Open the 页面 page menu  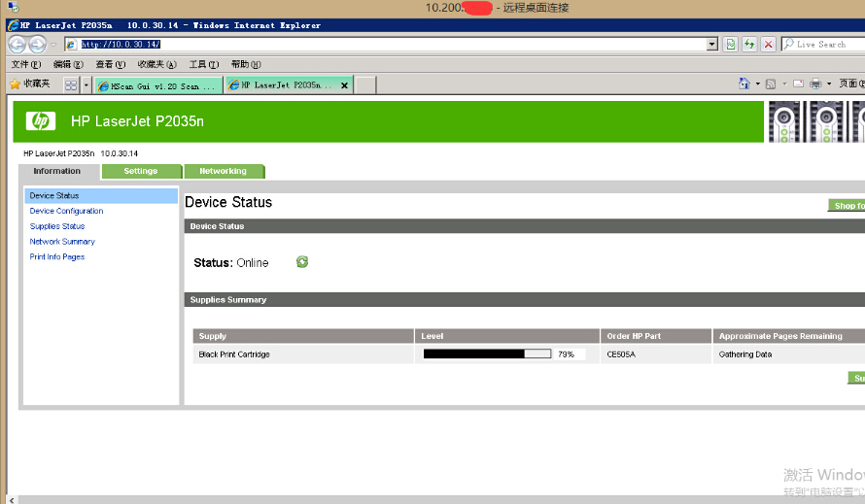(x=851, y=84)
